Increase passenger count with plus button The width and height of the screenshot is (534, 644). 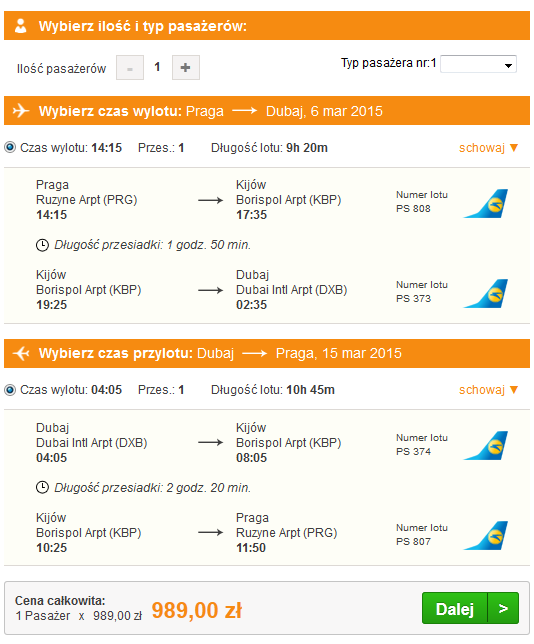(186, 67)
